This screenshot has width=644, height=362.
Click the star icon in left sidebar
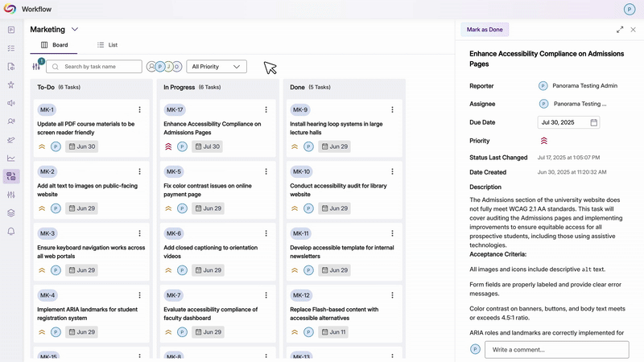coord(11,84)
